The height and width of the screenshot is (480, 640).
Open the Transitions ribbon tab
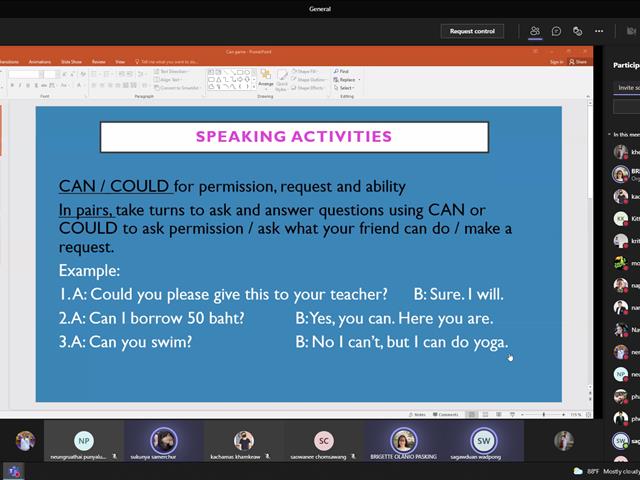9,62
